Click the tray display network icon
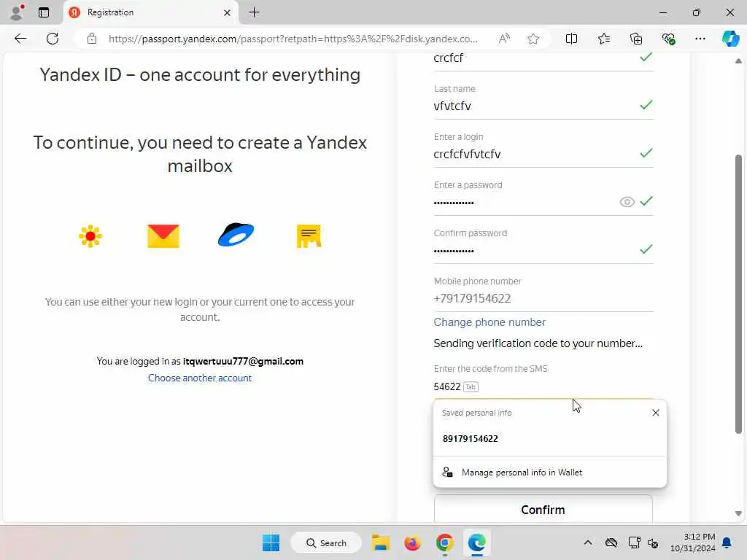This screenshot has height=560, width=747. (634, 542)
